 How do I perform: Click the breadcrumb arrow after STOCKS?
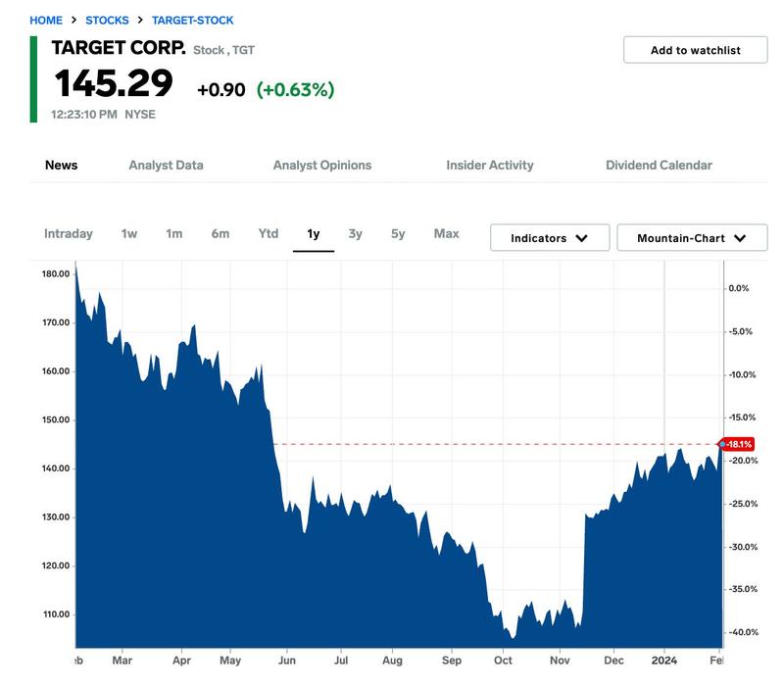[x=140, y=20]
